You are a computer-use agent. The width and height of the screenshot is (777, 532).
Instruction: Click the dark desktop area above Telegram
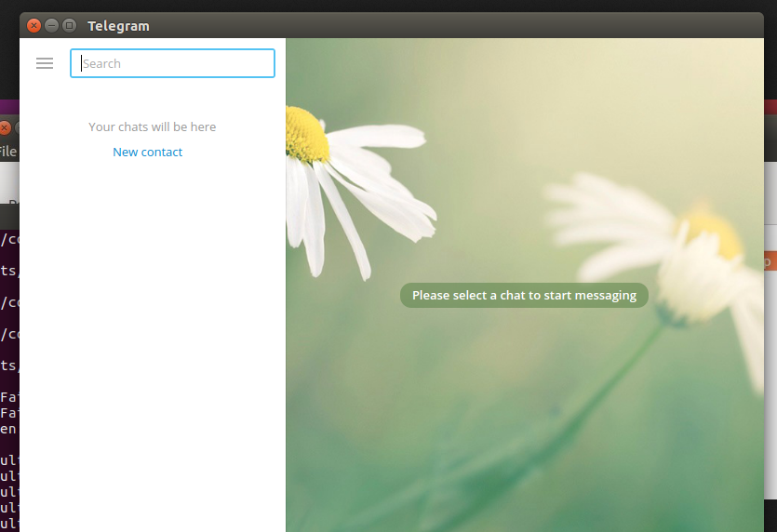pyautogui.click(x=372, y=6)
